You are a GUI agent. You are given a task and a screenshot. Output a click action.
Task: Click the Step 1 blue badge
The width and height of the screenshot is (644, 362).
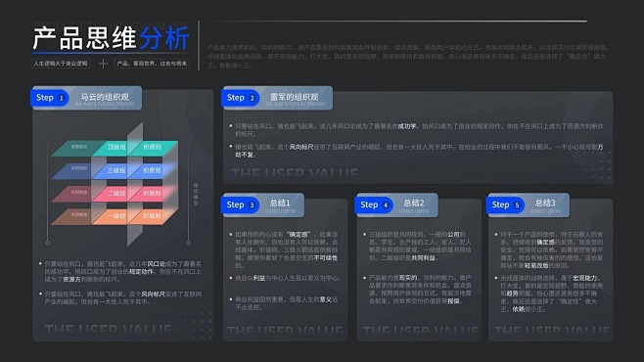pos(49,98)
